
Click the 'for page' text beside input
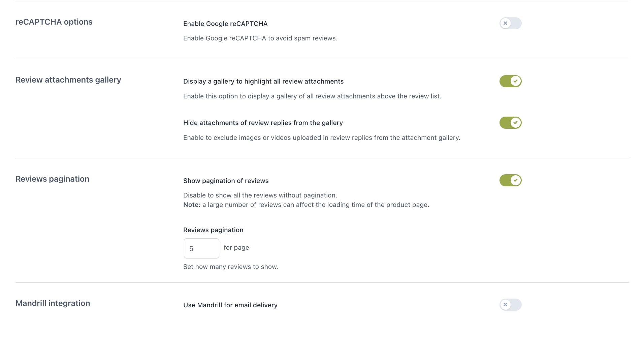click(236, 247)
